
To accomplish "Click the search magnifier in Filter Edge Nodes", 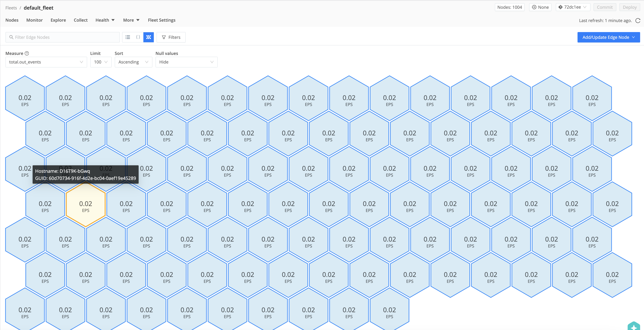I will (x=11, y=37).
